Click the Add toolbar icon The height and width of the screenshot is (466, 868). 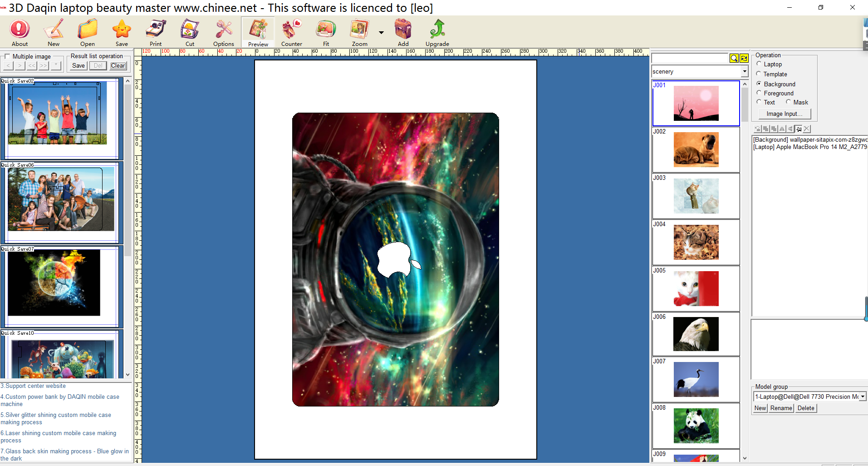click(x=403, y=33)
